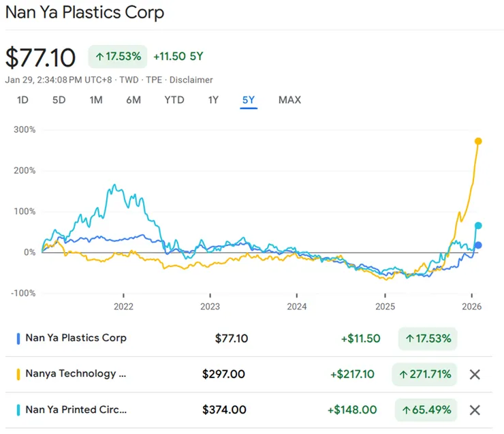The image size is (504, 434).
Task: Open the Disclaimer link
Action: [x=191, y=80]
